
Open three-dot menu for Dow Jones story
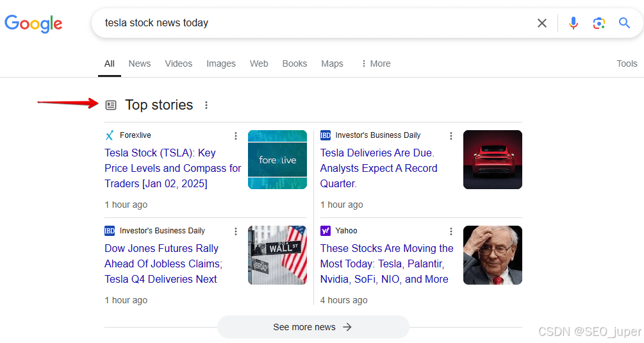coord(235,231)
